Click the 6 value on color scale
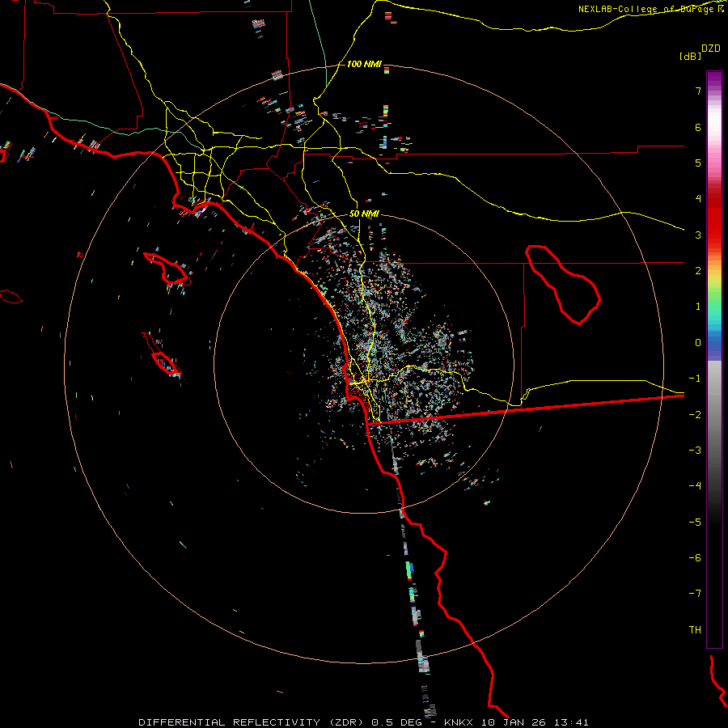728x728 pixels. 698,127
